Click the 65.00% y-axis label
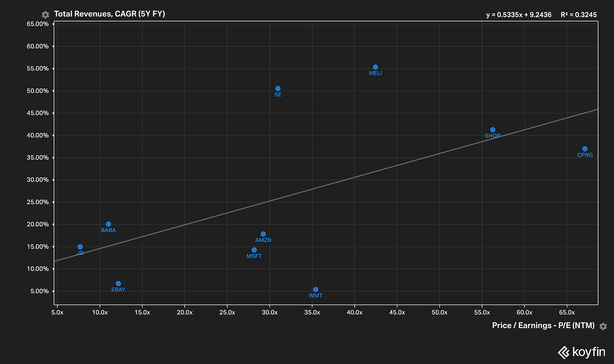Screen dimensions: 614x364 pos(38,24)
